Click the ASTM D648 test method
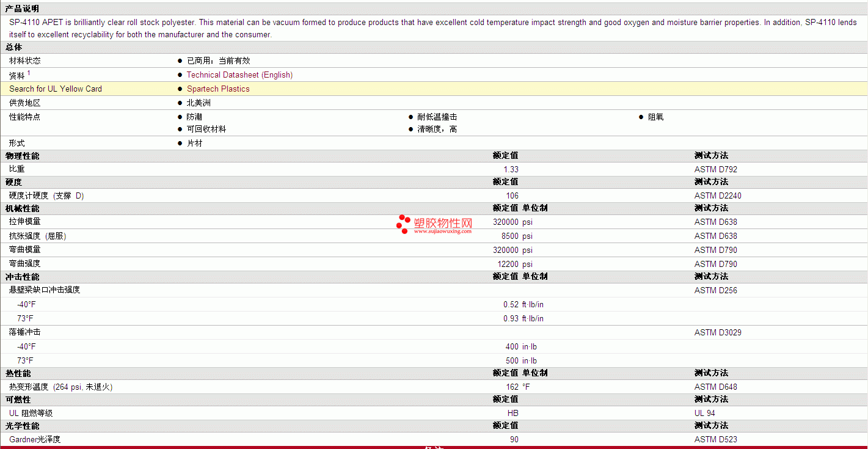Image resolution: width=868 pixels, height=449 pixels. point(716,387)
